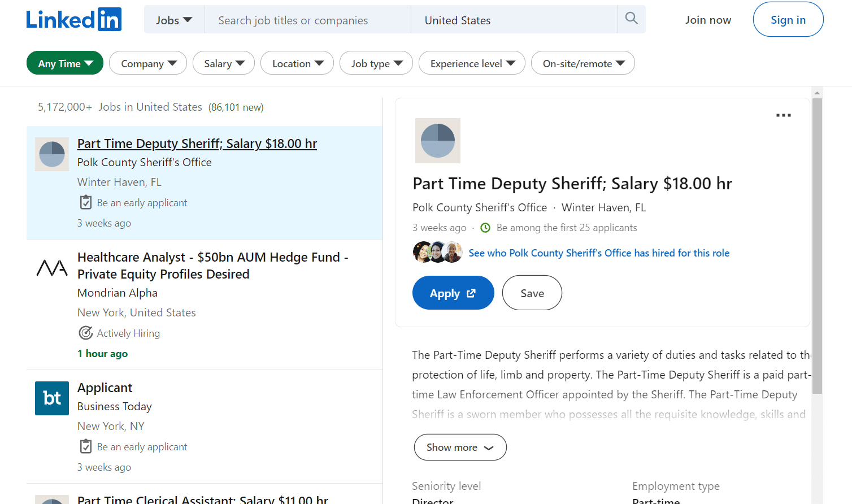Click Polk County Sheriff's Office in details header
Viewport: 852px width, 504px height.
tap(480, 207)
